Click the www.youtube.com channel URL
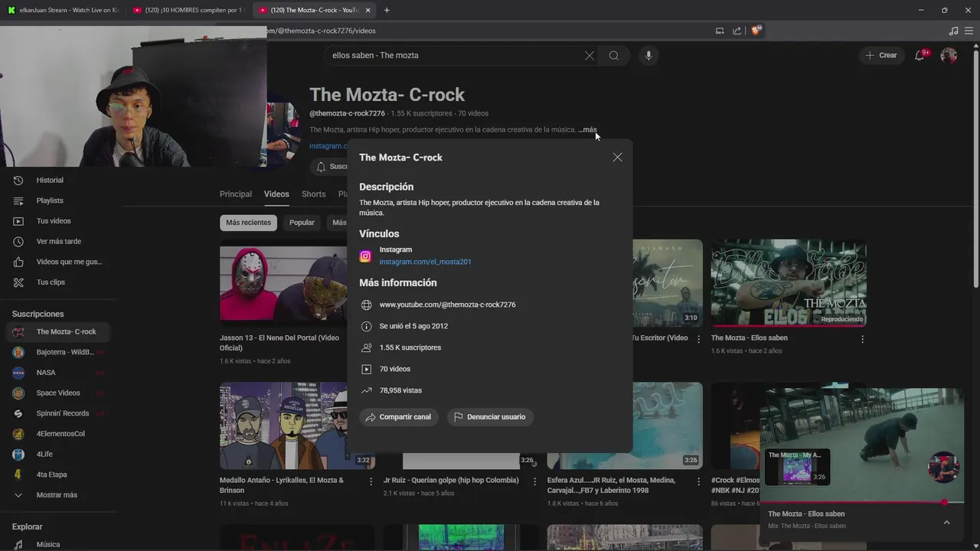980x551 pixels. 447,305
